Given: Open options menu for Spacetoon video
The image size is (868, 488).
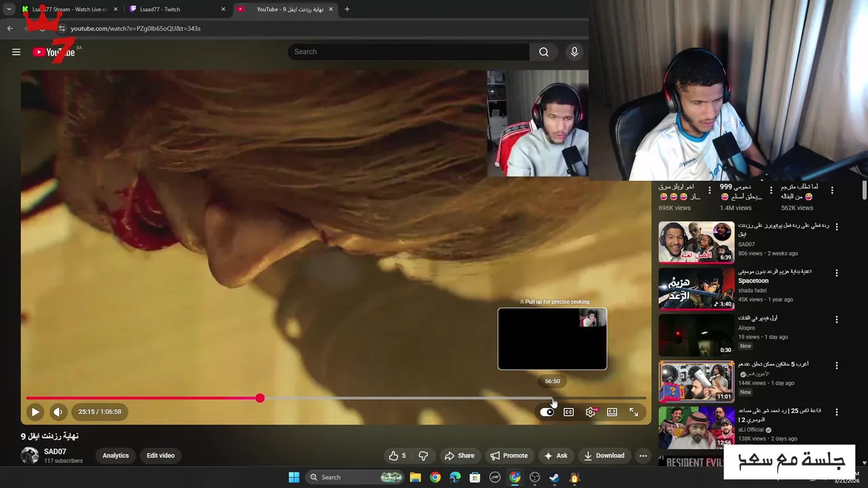Looking at the screenshot, I should pos(837,273).
